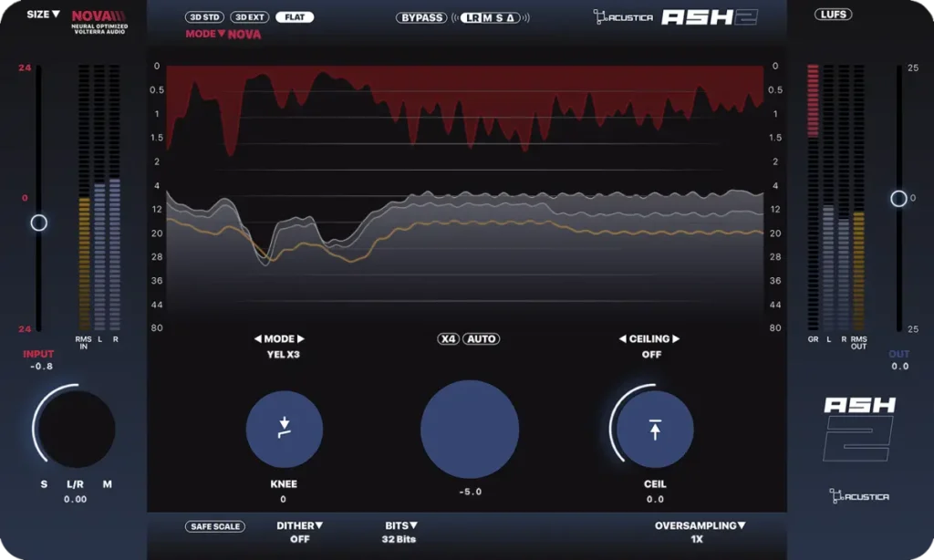
Task: Click next arrow beside CEILING label
Action: (676, 338)
